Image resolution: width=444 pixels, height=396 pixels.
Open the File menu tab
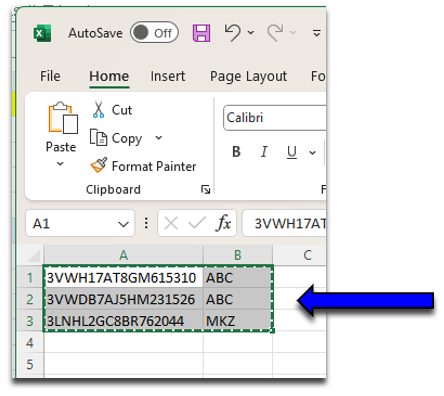tap(50, 76)
